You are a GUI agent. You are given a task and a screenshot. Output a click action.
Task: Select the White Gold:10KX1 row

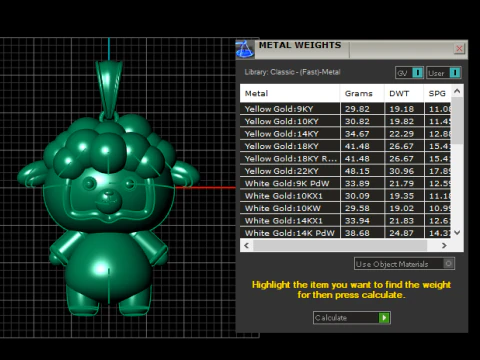tap(345, 196)
